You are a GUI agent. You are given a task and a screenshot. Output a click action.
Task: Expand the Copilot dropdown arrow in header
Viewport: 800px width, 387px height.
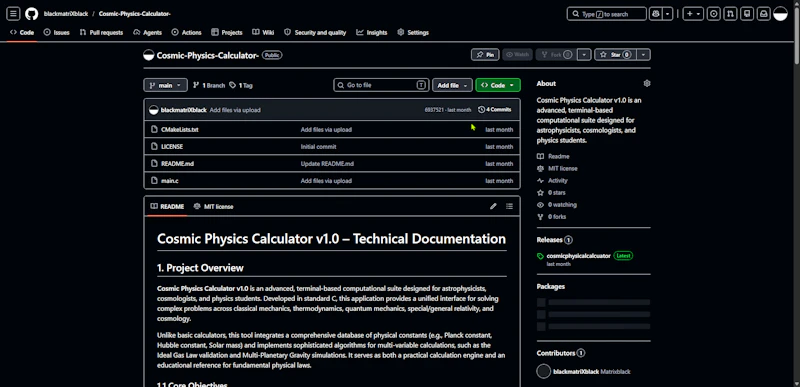click(x=668, y=14)
